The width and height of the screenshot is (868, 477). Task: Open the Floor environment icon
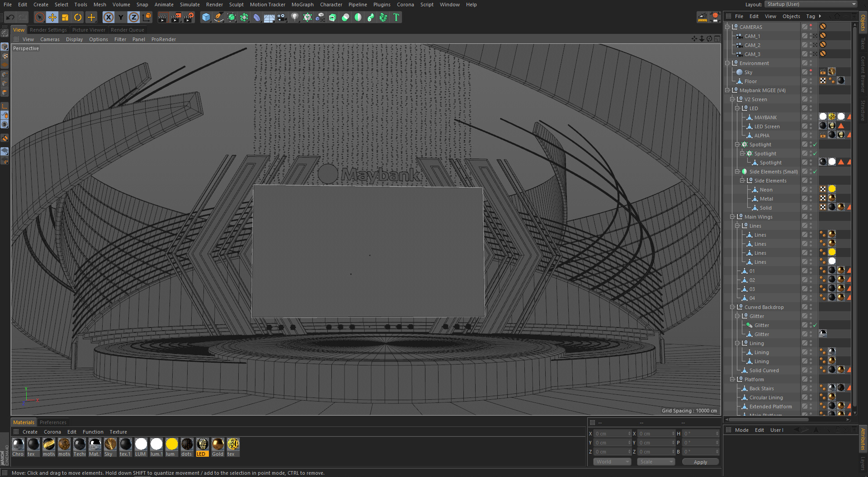point(269,17)
